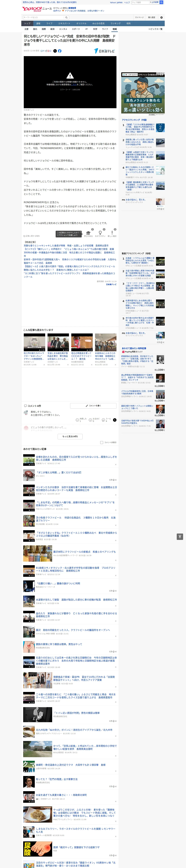Share the article on Facebook

tap(60, 51)
